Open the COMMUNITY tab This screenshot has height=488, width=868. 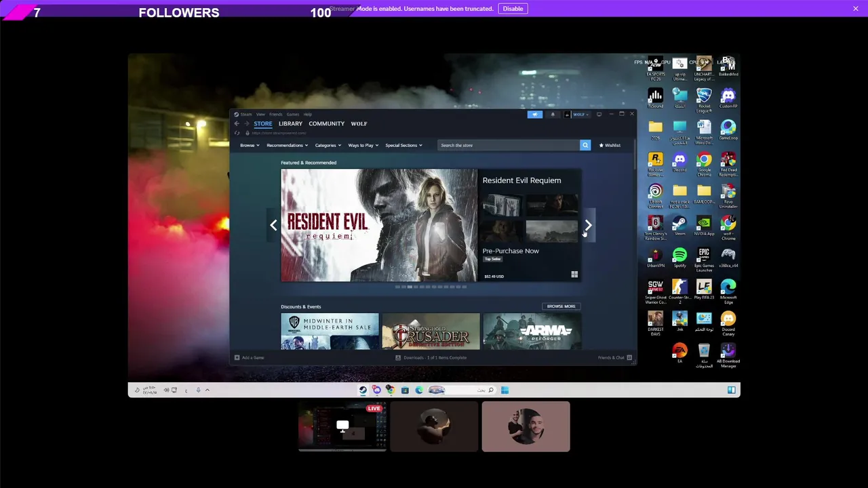[x=327, y=124]
